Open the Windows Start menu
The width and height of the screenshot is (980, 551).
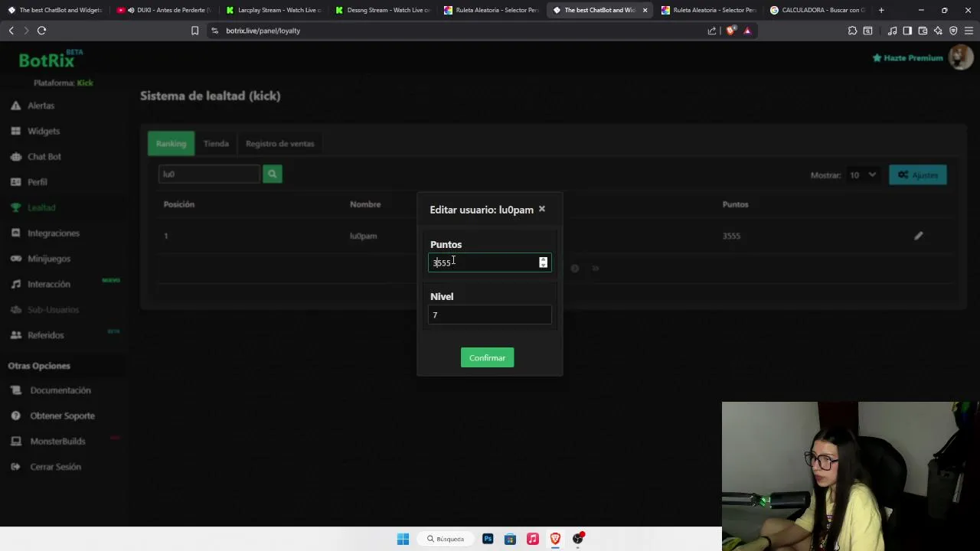pyautogui.click(x=403, y=539)
